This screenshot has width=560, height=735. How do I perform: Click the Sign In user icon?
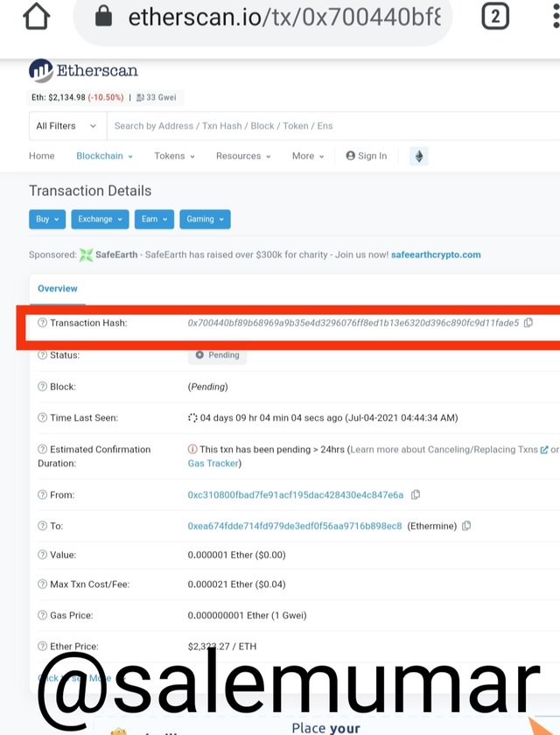tap(350, 156)
